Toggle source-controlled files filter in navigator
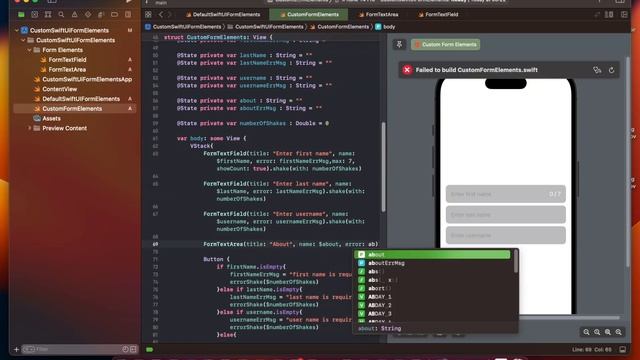The image size is (640, 360). 133,349
